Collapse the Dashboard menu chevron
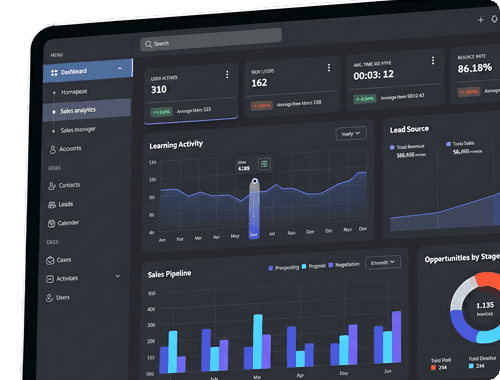The height and width of the screenshot is (380, 500). tap(120, 68)
